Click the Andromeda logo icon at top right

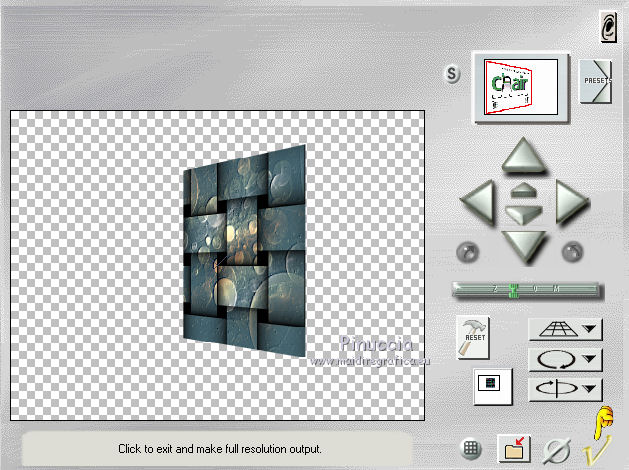coord(609,26)
